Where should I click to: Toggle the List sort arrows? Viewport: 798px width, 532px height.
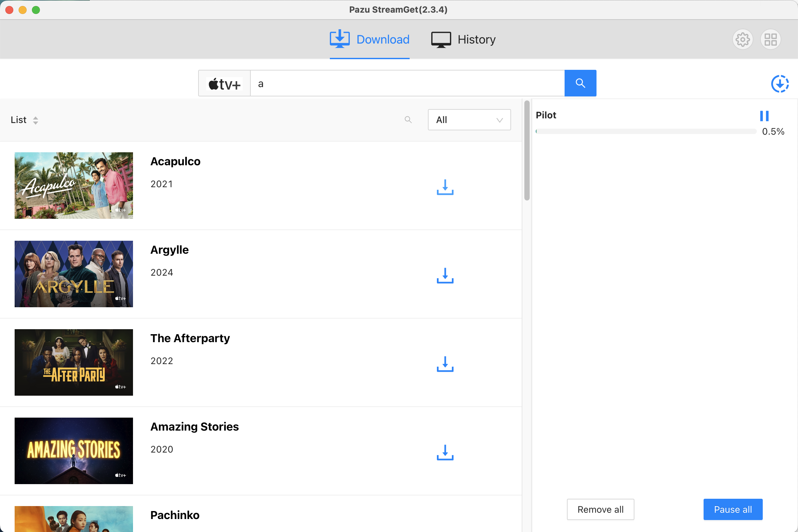(36, 120)
